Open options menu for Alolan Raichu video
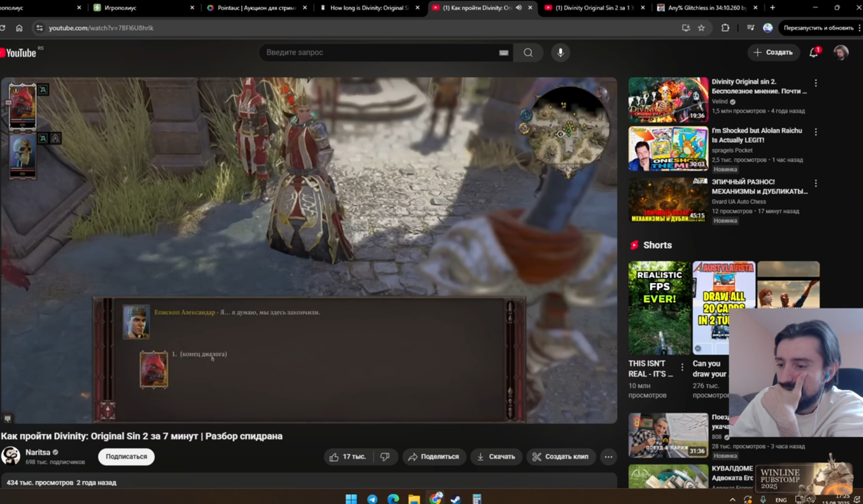The width and height of the screenshot is (863, 504). 815,132
